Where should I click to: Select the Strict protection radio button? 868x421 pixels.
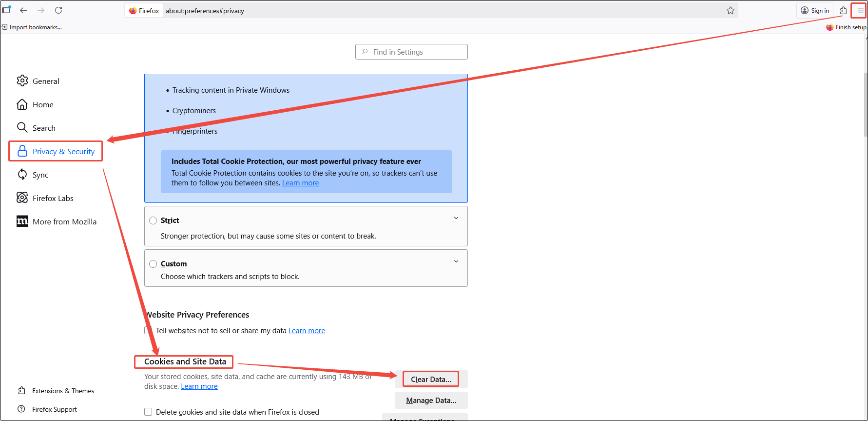click(153, 221)
